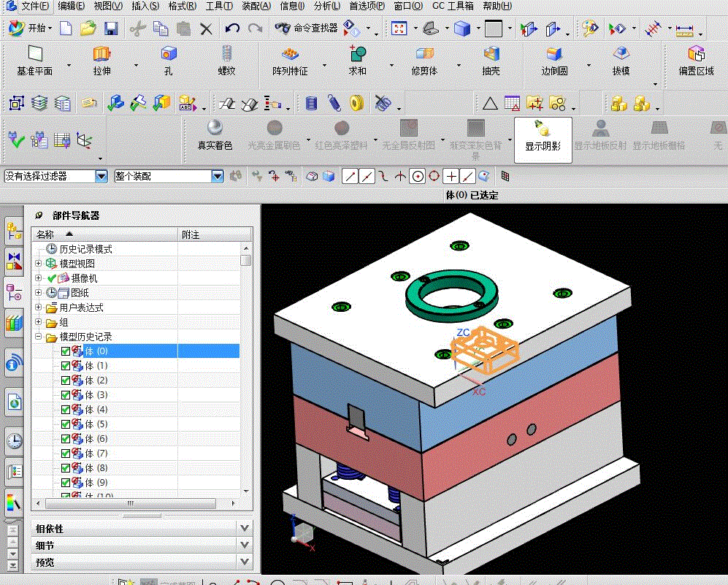Select 历史记录模式 tree item

[85, 249]
